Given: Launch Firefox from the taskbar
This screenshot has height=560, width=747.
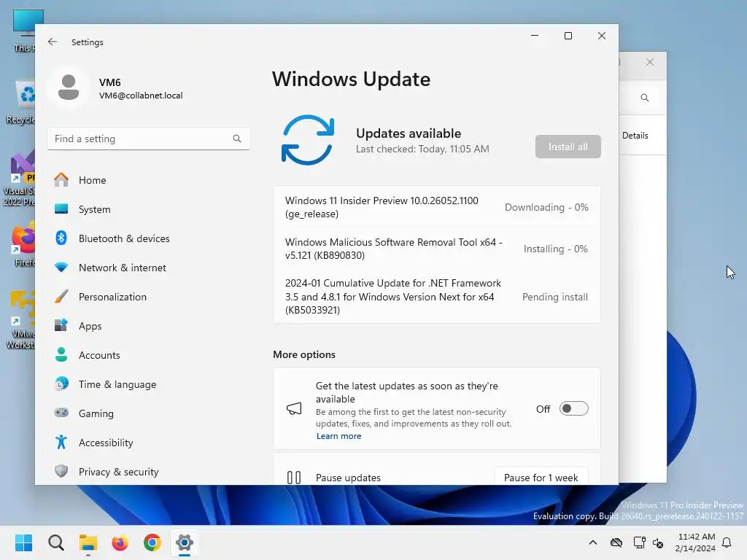Looking at the screenshot, I should coord(120,542).
